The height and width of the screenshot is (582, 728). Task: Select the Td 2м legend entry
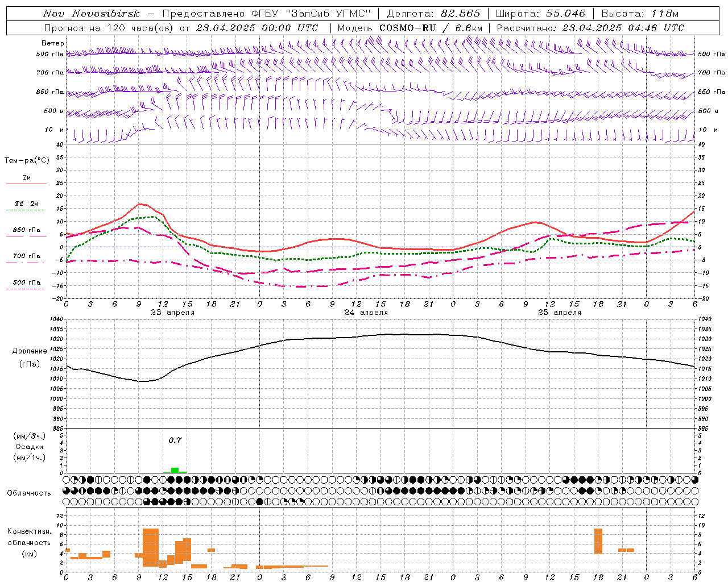pyautogui.click(x=26, y=203)
